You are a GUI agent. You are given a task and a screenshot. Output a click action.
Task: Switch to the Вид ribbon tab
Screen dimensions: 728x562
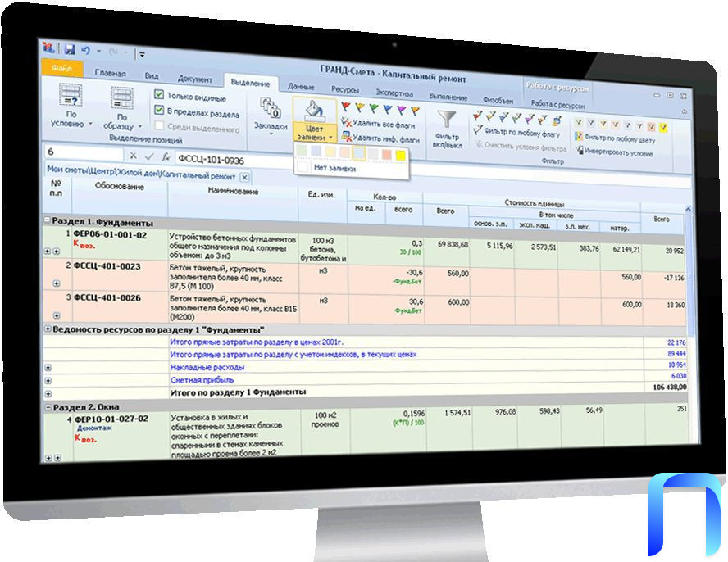click(152, 75)
